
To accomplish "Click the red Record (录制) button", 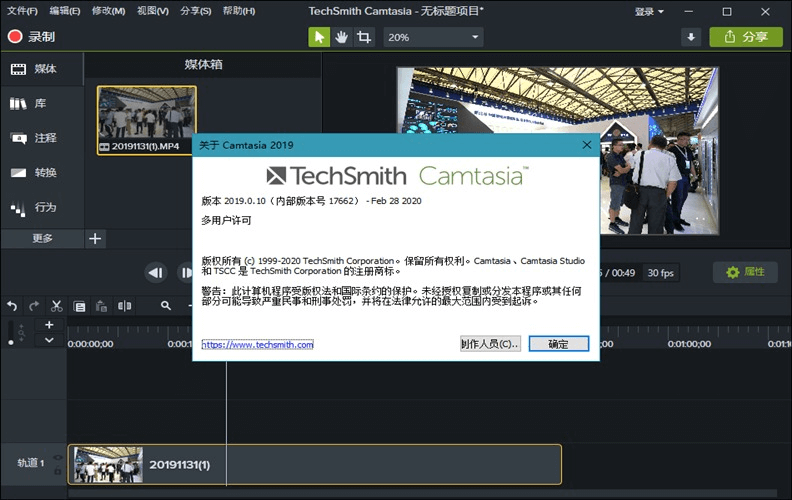I will pos(31,37).
